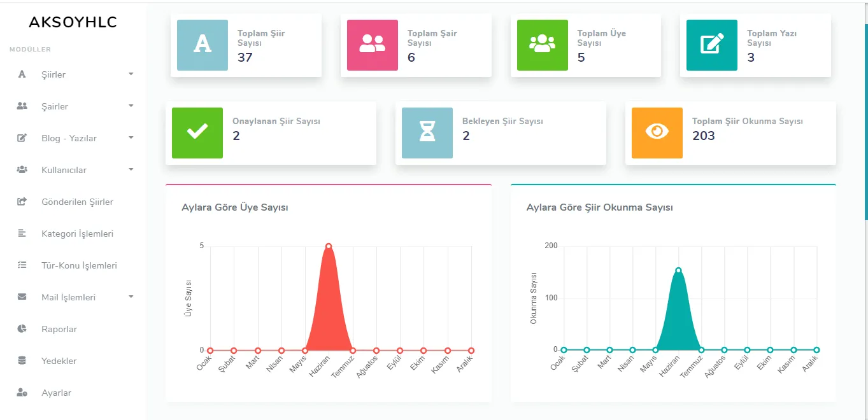The image size is (868, 420).
Task: Click the page vertical scrollbar thumb
Action: pyautogui.click(x=865, y=121)
